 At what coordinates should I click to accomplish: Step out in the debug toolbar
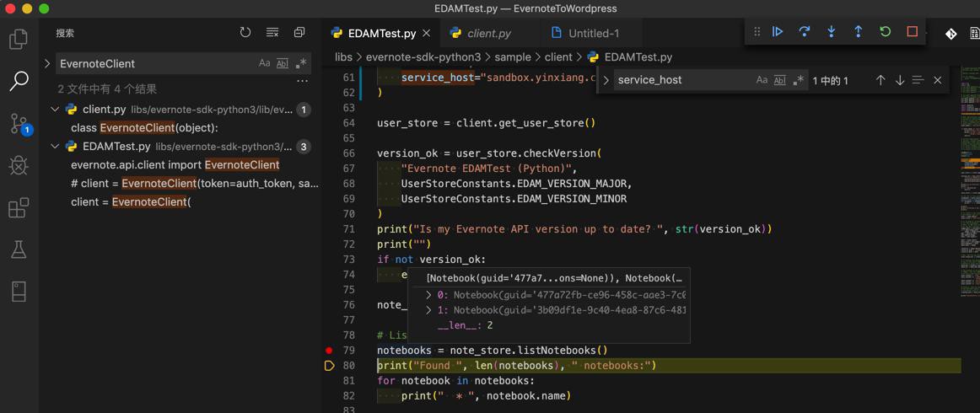point(858,32)
